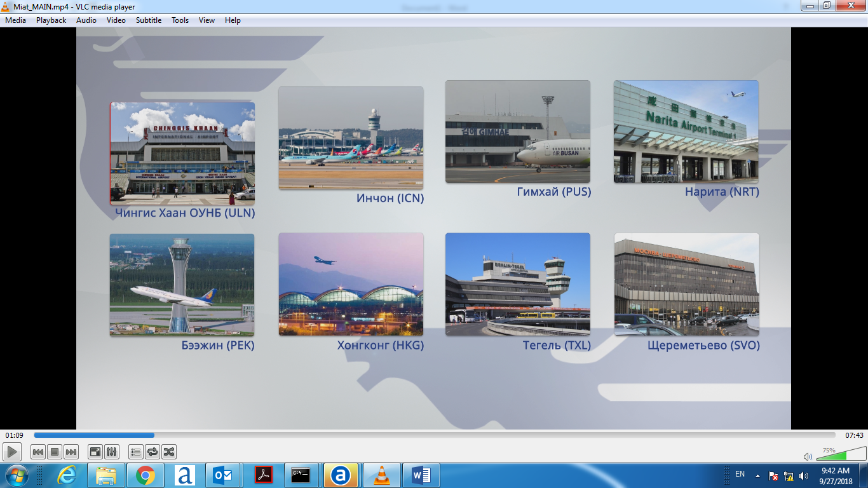The width and height of the screenshot is (868, 488).
Task: Launch Internet Explorer from taskbar
Action: click(x=66, y=475)
